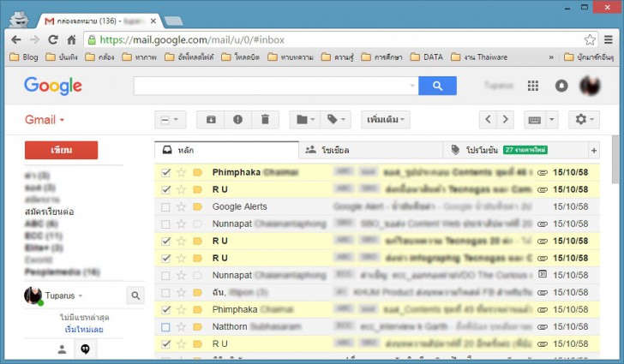624x364 pixels.
Task: Open the Google Alerts email
Action: pyautogui.click(x=377, y=206)
